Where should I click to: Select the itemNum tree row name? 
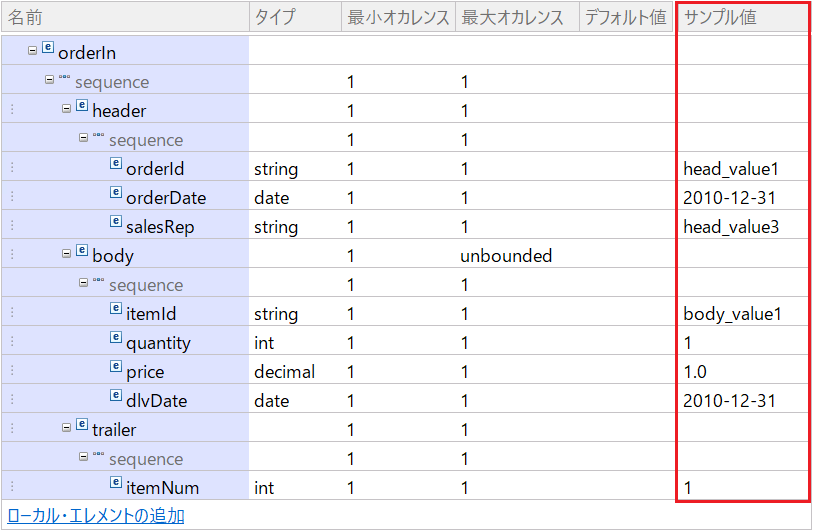162,488
